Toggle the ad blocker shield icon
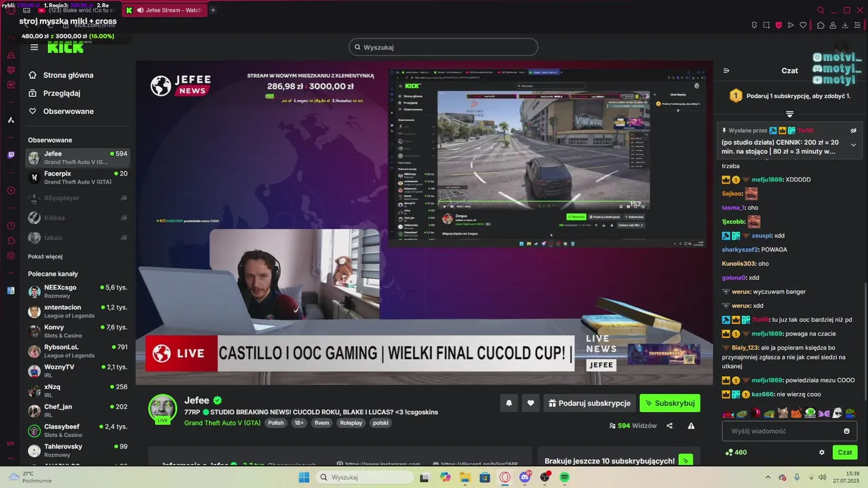Viewport: 868px width, 488px height. click(778, 25)
